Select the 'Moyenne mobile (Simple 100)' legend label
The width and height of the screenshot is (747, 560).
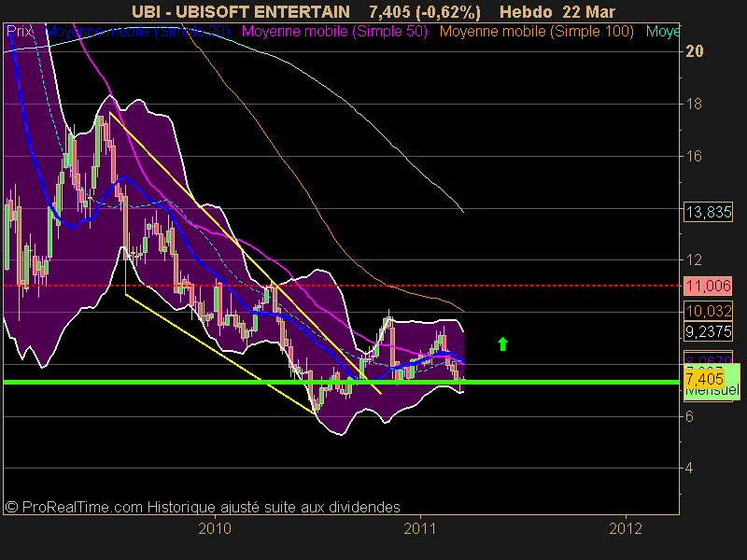pyautogui.click(x=536, y=32)
